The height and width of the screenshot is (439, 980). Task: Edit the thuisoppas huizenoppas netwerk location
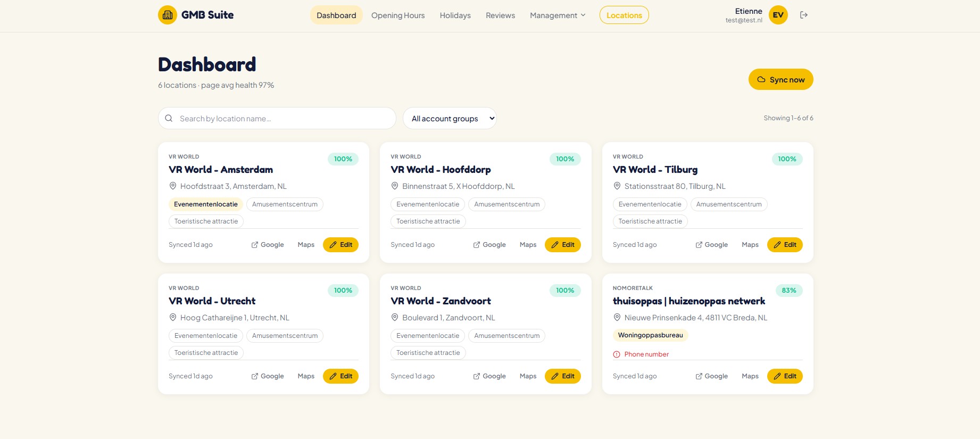(785, 376)
